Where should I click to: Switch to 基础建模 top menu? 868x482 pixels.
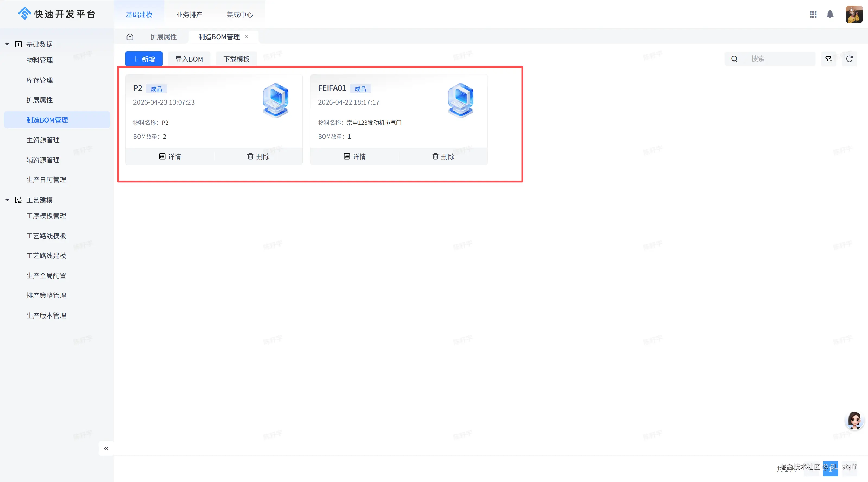click(139, 14)
